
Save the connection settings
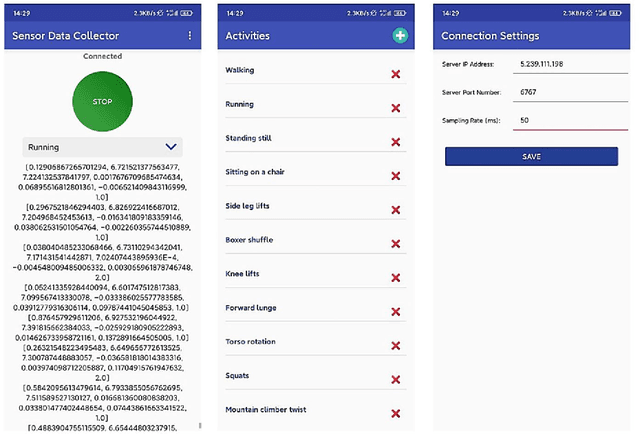click(531, 157)
